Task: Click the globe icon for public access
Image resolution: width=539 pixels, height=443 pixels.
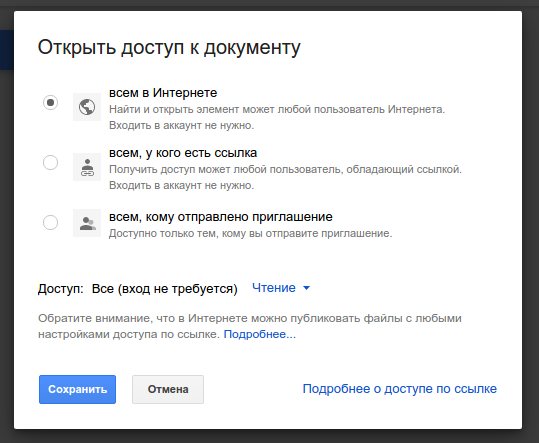Action: (87, 107)
